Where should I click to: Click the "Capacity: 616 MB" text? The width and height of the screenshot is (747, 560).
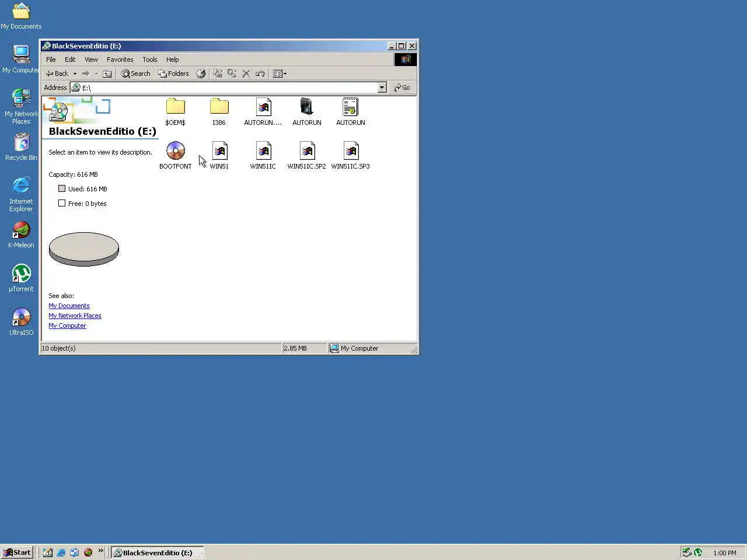73,174
